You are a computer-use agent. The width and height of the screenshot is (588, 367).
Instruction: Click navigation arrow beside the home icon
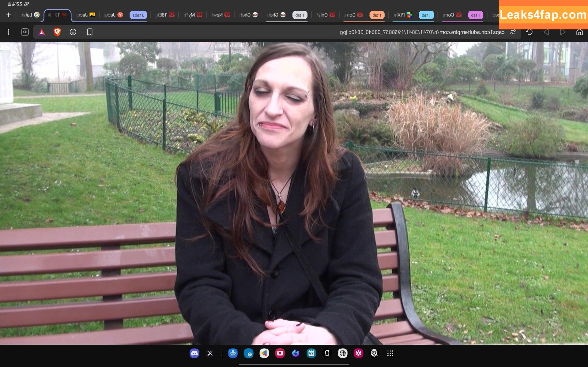click(563, 32)
